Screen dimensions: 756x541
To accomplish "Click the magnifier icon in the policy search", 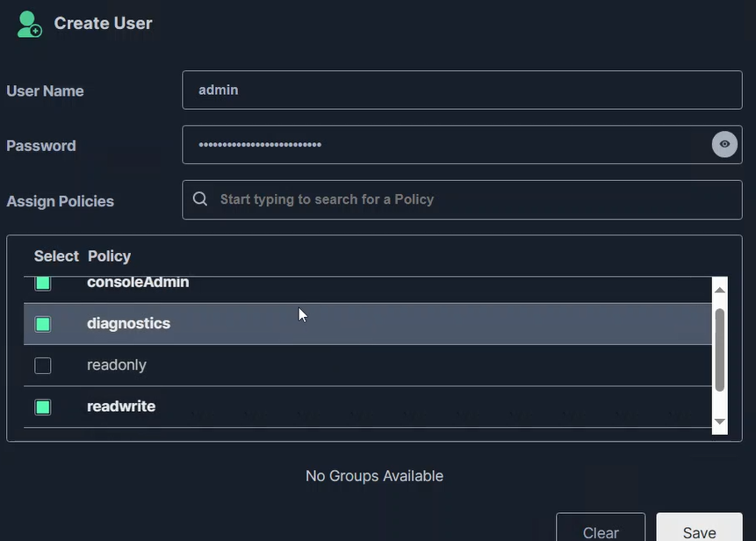I will coord(200,199).
